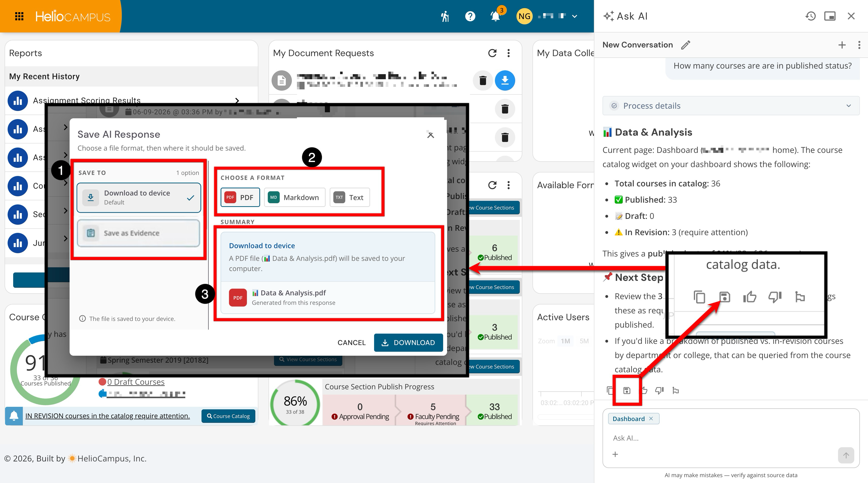This screenshot has height=483, width=868.
Task: Open My Document Requests more options menu
Action: pyautogui.click(x=508, y=53)
